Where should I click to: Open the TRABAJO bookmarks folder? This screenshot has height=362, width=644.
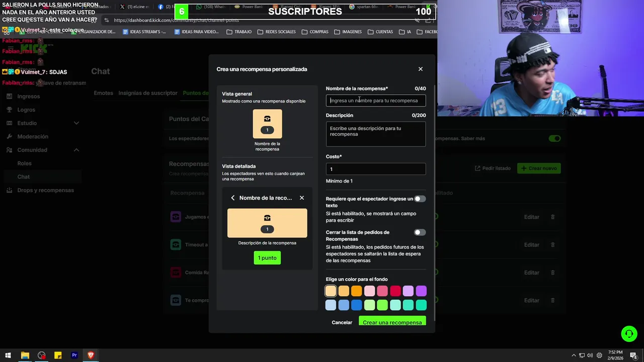tap(239, 32)
